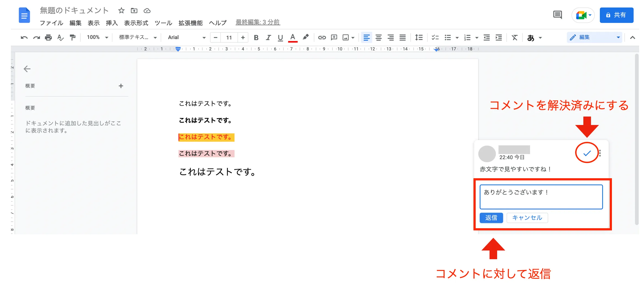Image resolution: width=644 pixels, height=288 pixels.
Task: Print the document using printer icon
Action: click(48, 37)
